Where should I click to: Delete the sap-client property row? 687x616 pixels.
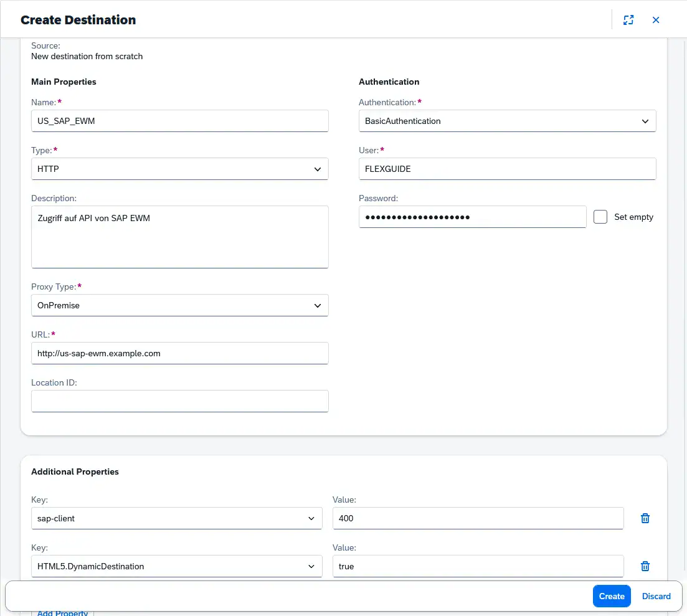(x=645, y=518)
